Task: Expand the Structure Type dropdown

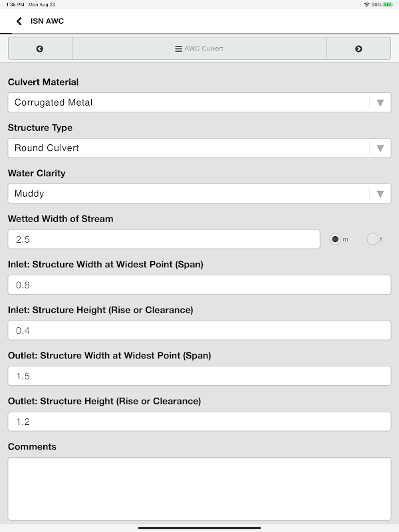Action: 199,148
